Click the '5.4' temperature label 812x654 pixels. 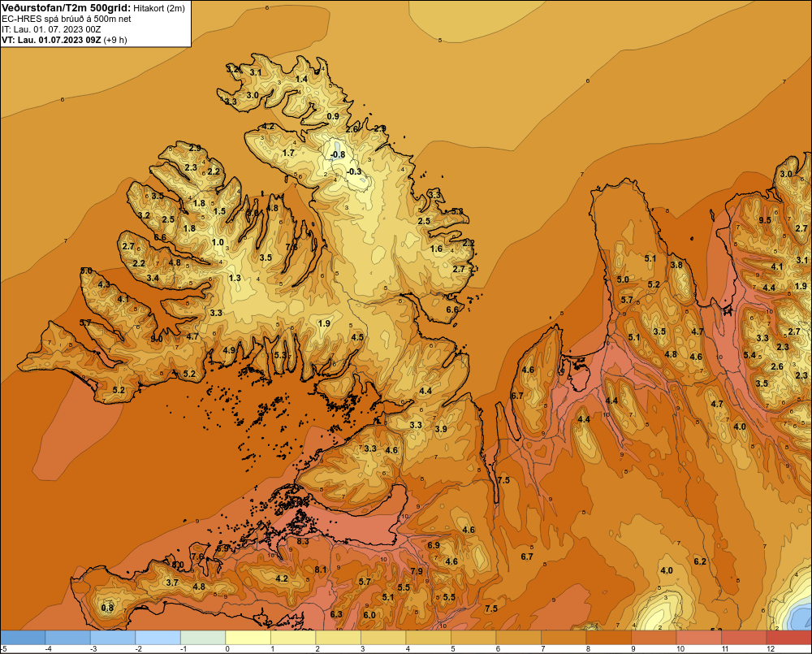click(749, 355)
